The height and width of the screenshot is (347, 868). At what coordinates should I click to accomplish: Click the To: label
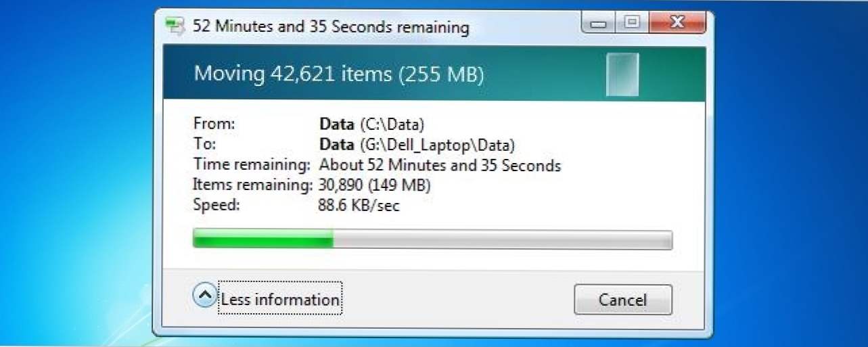tap(204, 144)
